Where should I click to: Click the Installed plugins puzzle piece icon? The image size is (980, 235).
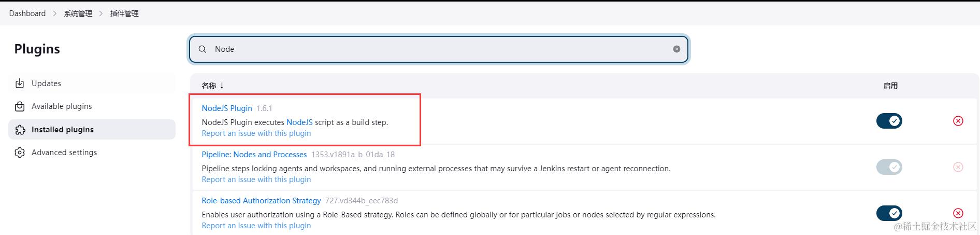coord(20,130)
